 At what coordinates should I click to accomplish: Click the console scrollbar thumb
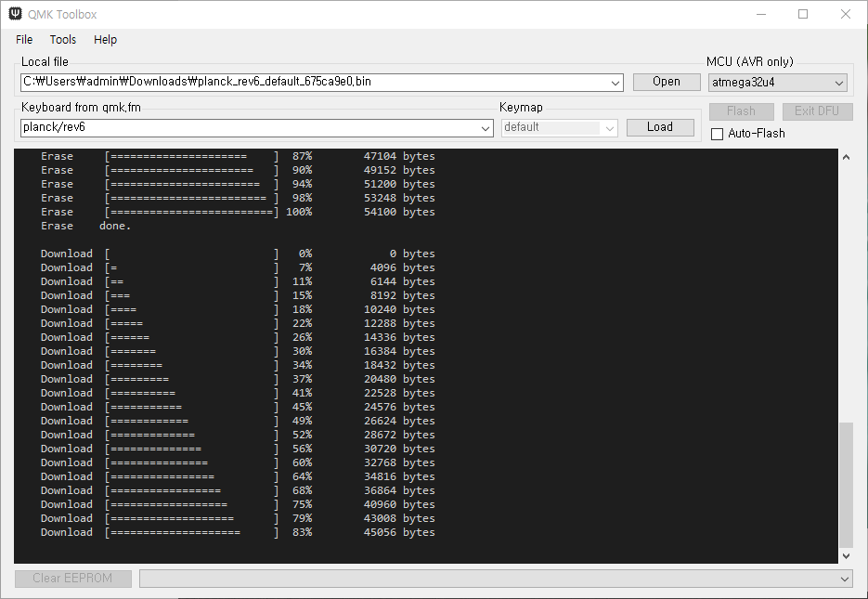[846, 485]
